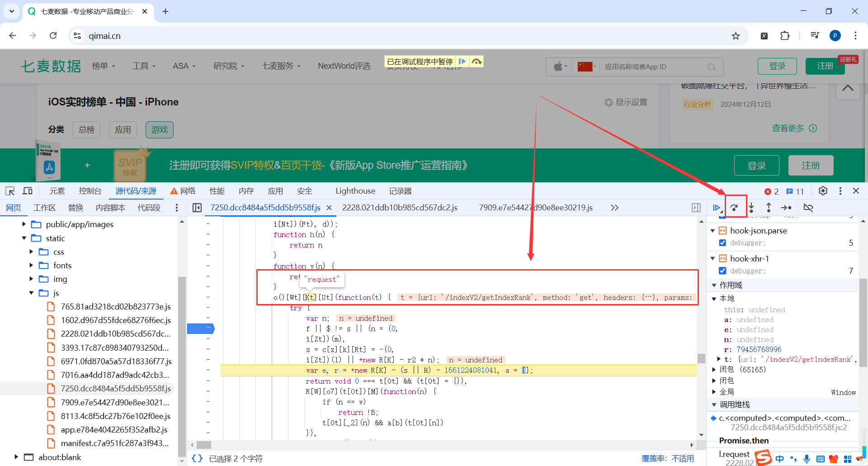The height and width of the screenshot is (466, 868).
Task: Open DevTools customize three-dot menu
Action: pyautogui.click(x=840, y=191)
